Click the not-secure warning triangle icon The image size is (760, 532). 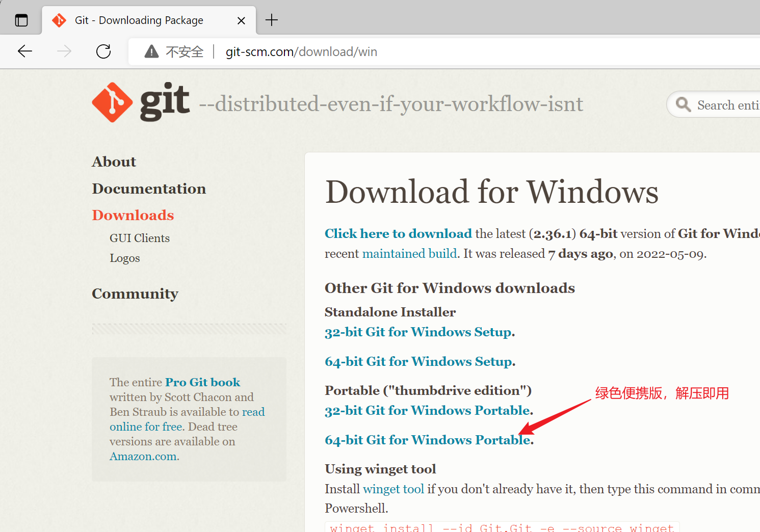[x=151, y=51]
